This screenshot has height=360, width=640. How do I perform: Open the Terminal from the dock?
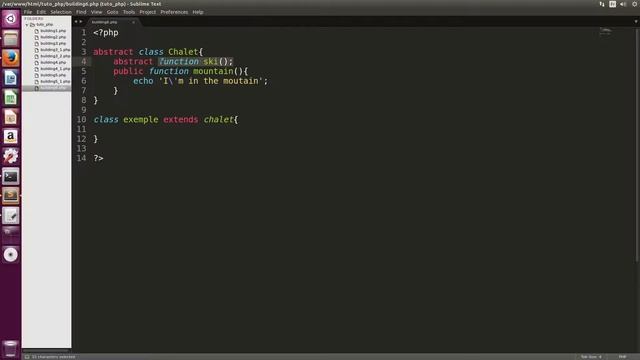pyautogui.click(x=11, y=176)
